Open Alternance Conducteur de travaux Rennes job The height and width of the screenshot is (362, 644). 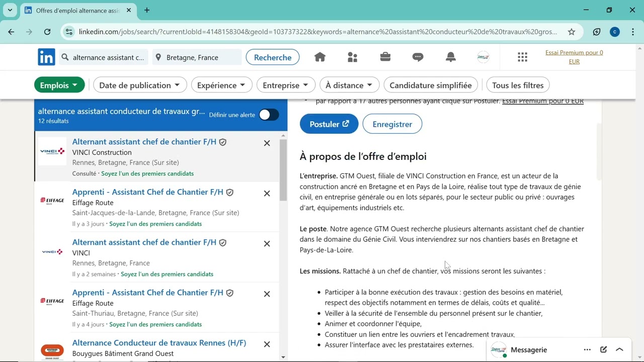click(159, 343)
